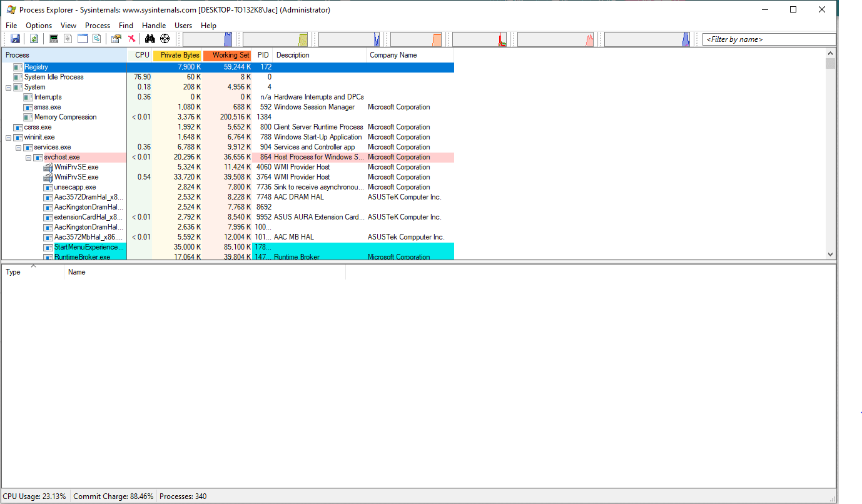
Task: Click the icon beside RuntimeBroker.exe
Action: coord(48,257)
